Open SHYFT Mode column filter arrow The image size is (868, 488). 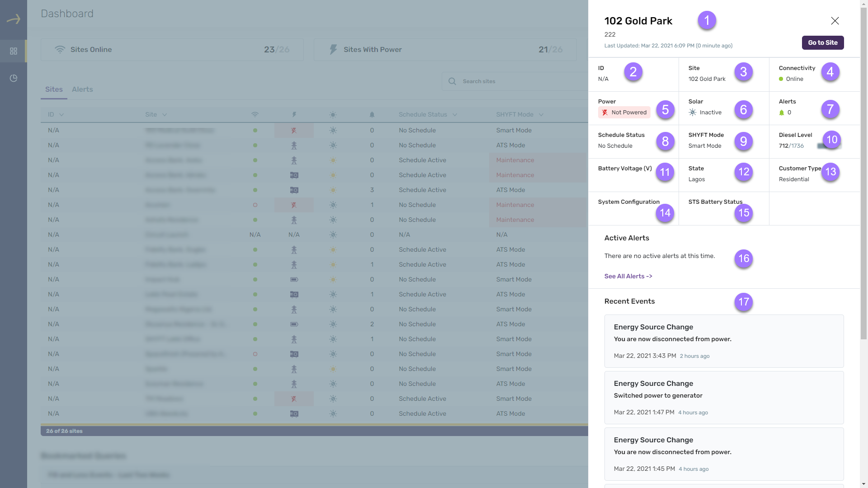[x=541, y=115]
